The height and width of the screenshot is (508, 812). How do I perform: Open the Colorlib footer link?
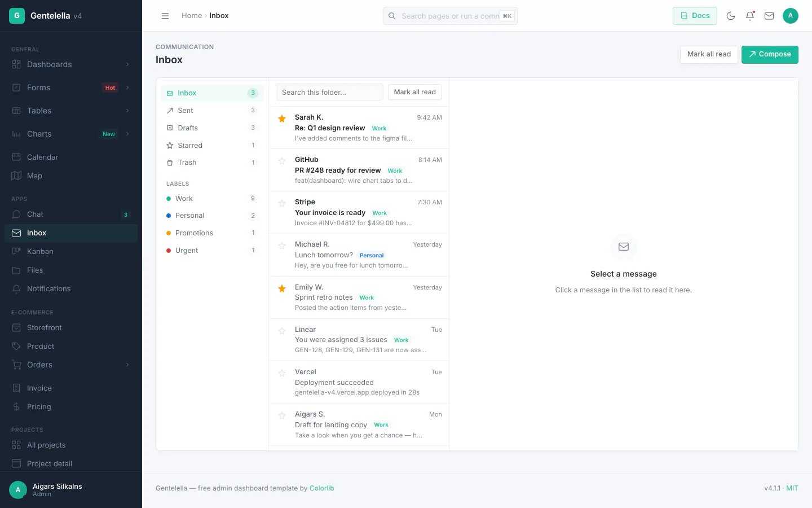[322, 488]
